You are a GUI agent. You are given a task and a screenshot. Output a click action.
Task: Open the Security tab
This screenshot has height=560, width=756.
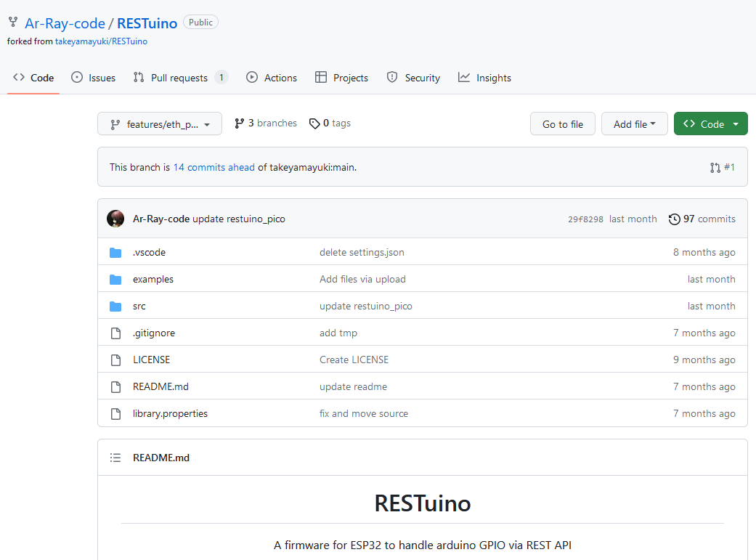[x=413, y=78]
